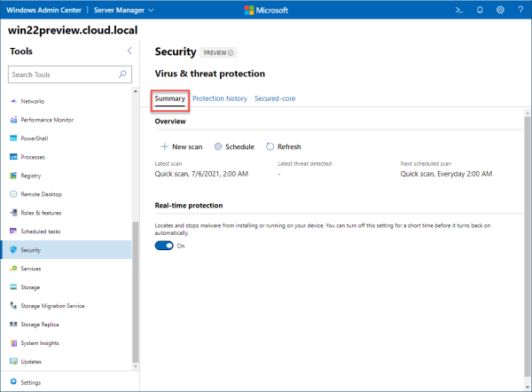The image size is (532, 392).
Task: Open the Registry tool icon
Action: pyautogui.click(x=13, y=176)
